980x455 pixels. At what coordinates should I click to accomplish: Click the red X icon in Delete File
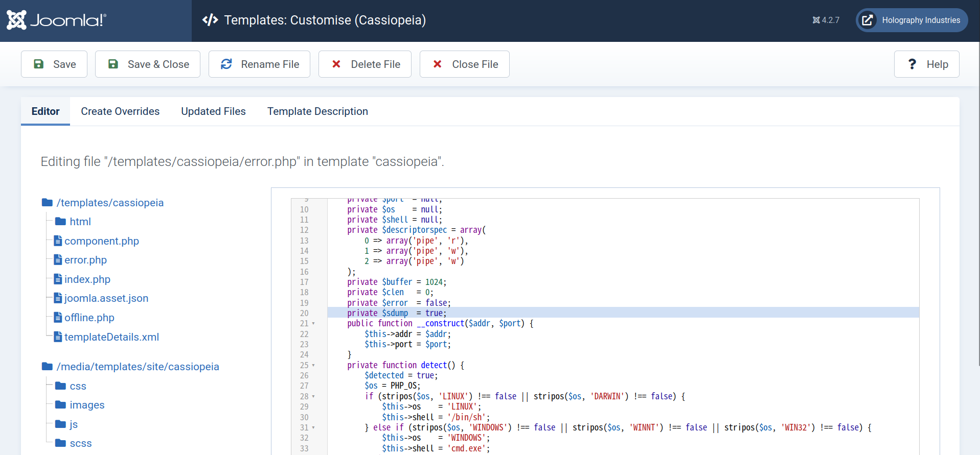336,64
